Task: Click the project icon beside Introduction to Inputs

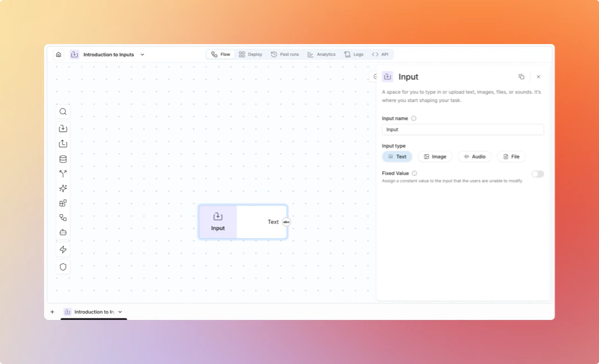Action: point(74,55)
